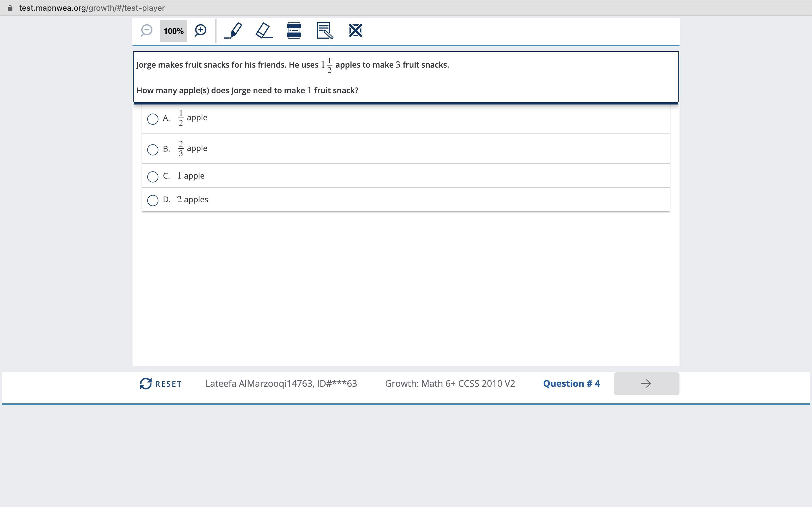Open the notepad tool

tap(325, 30)
